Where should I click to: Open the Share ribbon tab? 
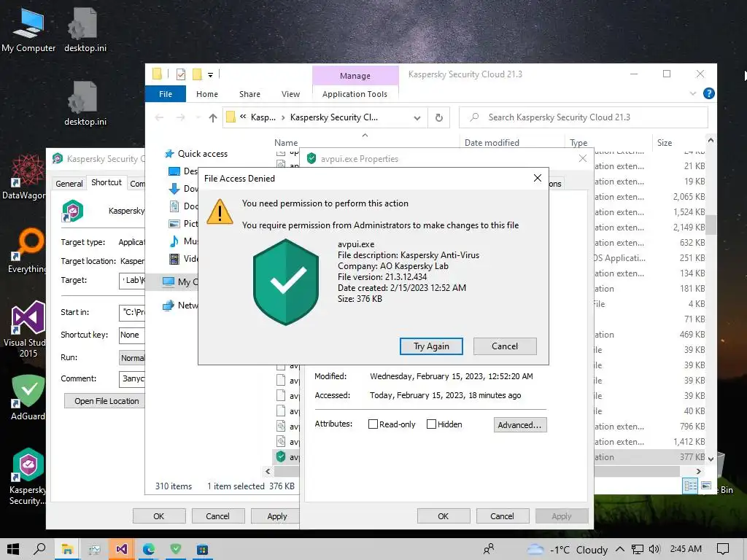(249, 94)
